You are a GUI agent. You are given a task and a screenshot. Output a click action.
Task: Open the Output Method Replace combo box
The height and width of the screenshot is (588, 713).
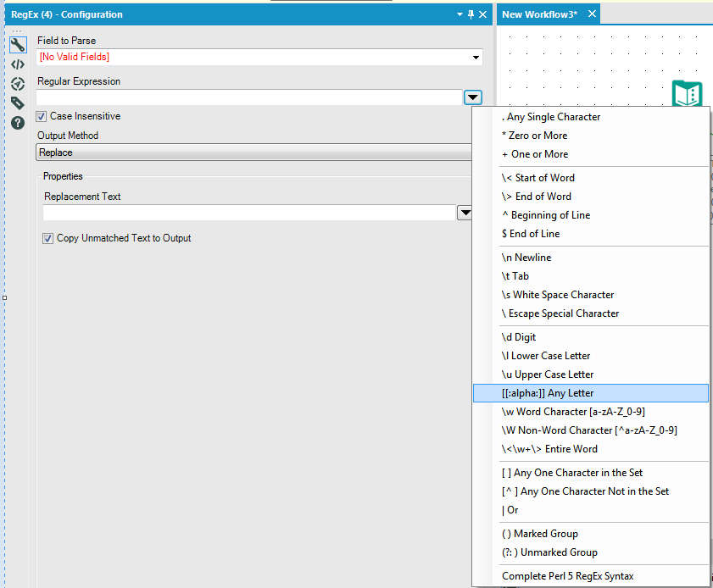pos(254,153)
